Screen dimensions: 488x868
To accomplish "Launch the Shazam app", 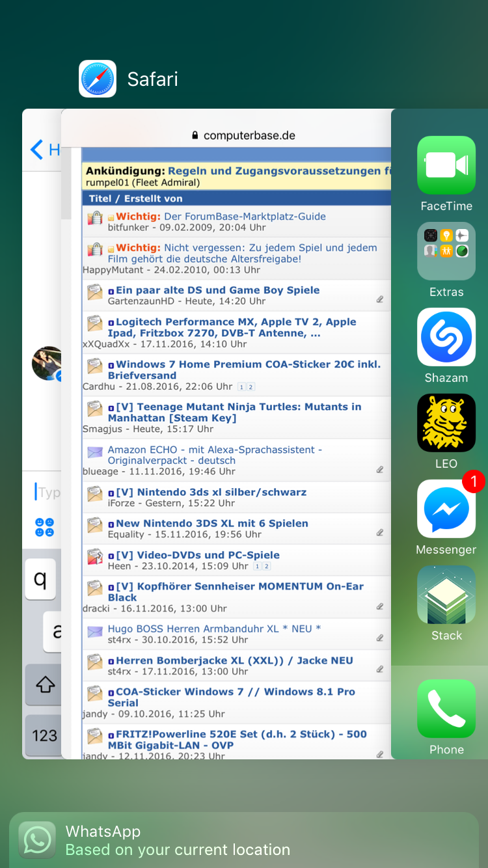I will pos(446,337).
